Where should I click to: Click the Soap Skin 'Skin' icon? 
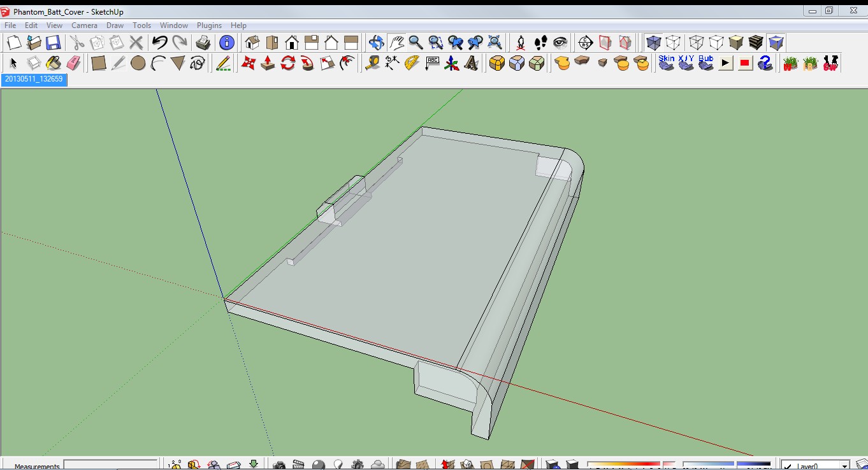point(667,63)
